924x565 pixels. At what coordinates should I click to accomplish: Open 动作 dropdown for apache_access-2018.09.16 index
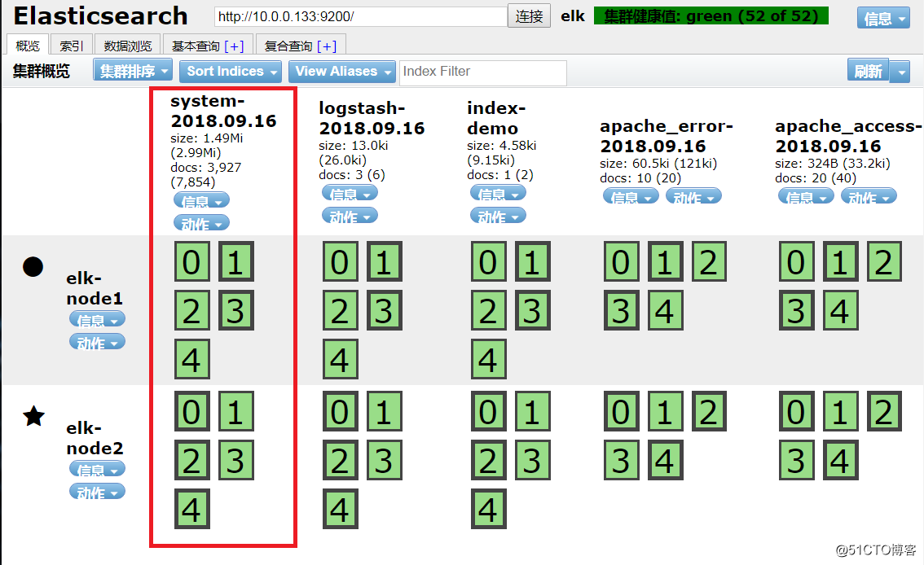[869, 196]
